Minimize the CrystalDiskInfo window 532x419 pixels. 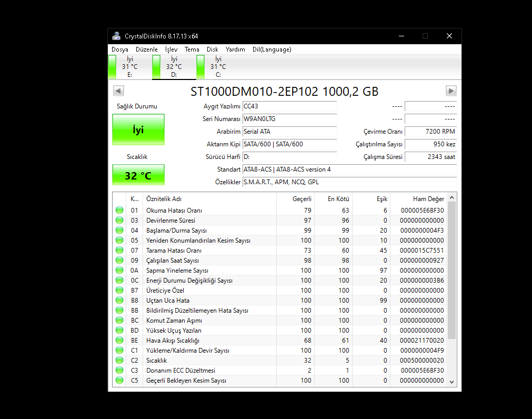(401, 36)
